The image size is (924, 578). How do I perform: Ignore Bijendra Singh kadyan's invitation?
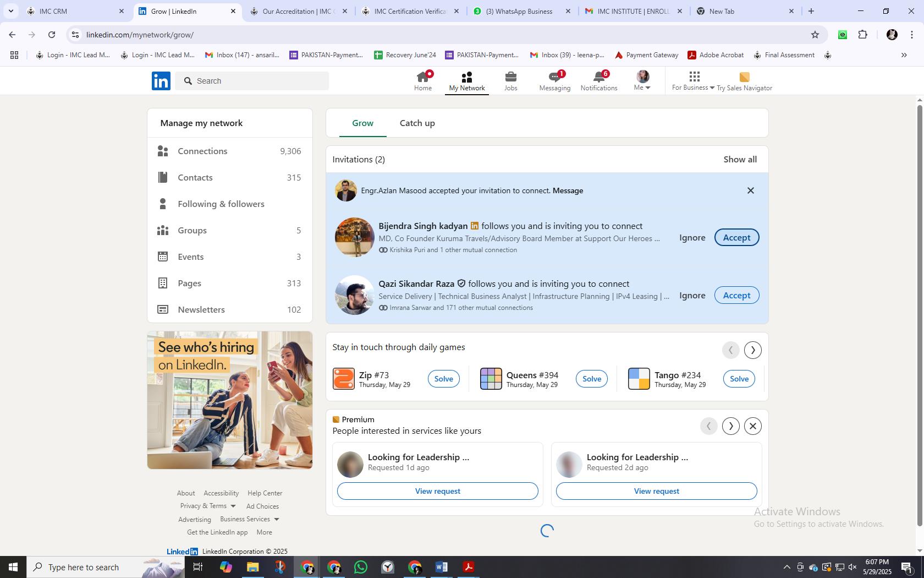pyautogui.click(x=692, y=237)
